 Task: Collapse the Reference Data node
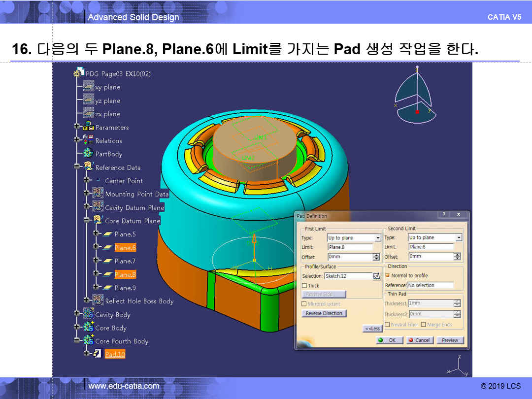[77, 167]
